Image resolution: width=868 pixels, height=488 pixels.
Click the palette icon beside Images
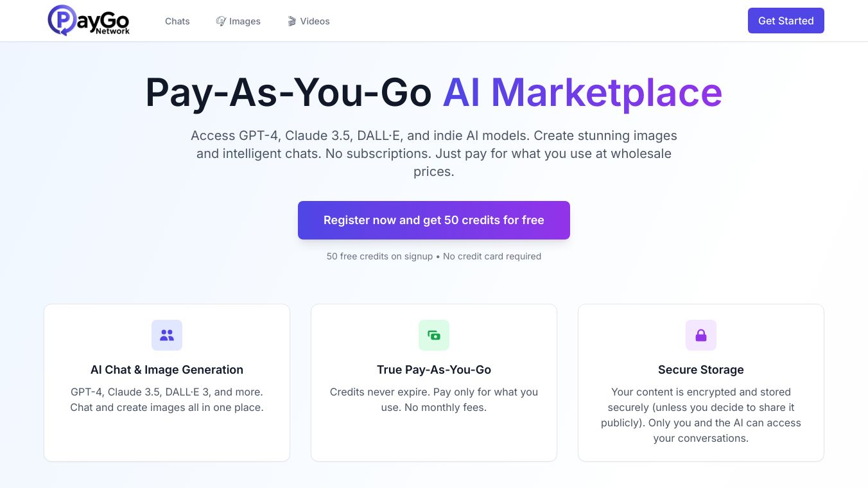[221, 21]
